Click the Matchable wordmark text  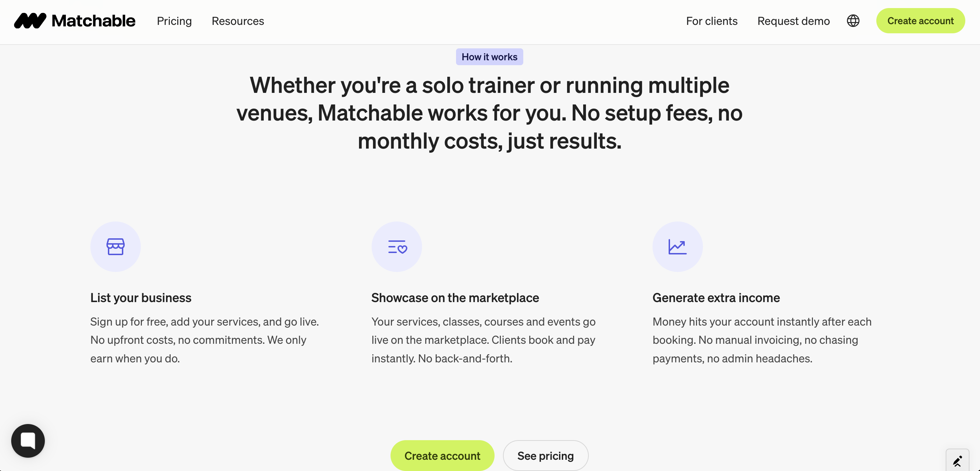tap(93, 21)
